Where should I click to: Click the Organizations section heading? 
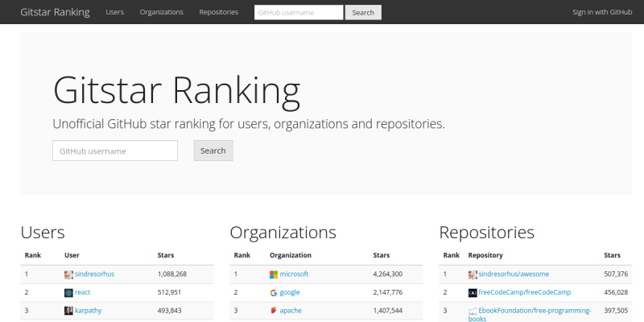tap(283, 233)
